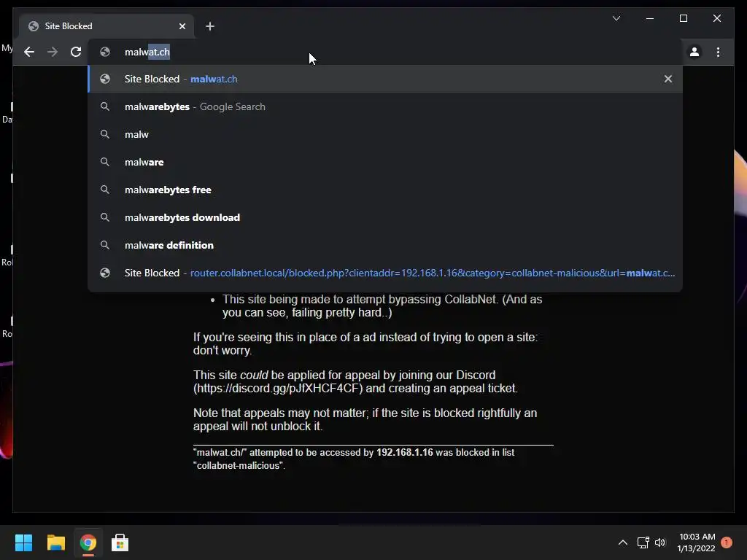The height and width of the screenshot is (560, 747).
Task: Click the search icon beside malwarebytes suggestion
Action: point(105,106)
